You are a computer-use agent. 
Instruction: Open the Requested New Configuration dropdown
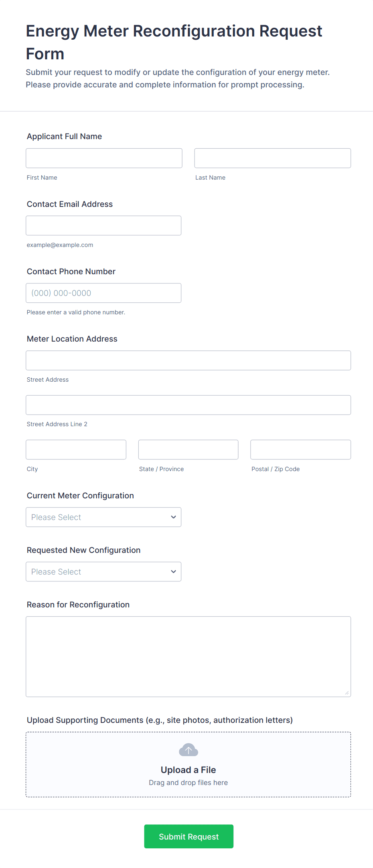[x=103, y=572]
